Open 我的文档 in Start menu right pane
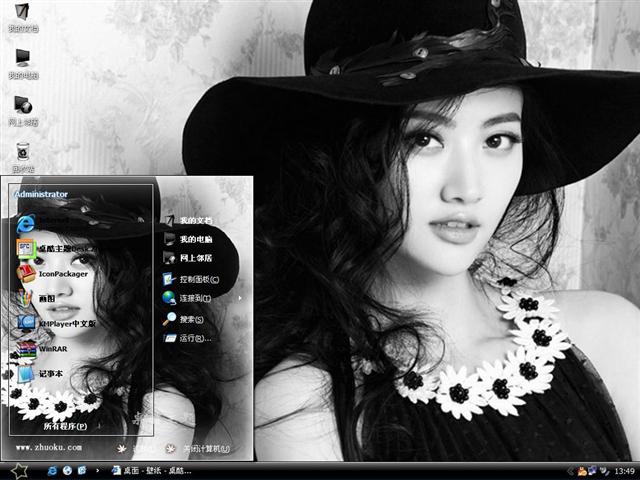Image resolution: width=640 pixels, height=480 pixels. (188, 220)
